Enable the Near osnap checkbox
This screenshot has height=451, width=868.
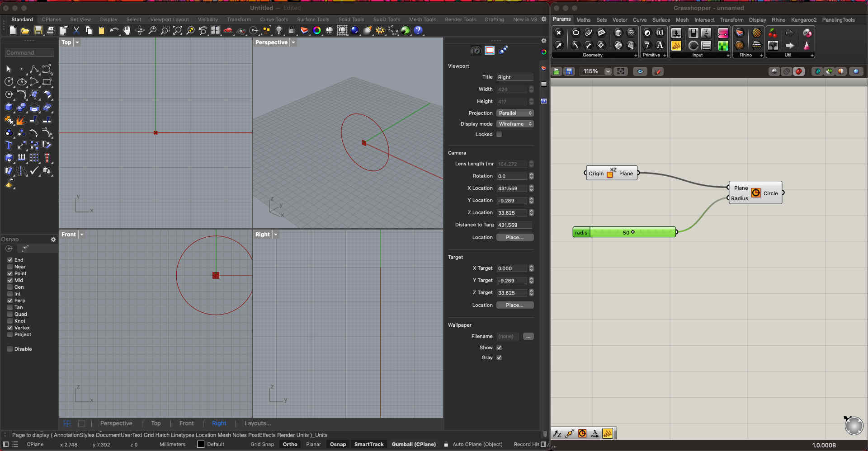click(x=10, y=267)
